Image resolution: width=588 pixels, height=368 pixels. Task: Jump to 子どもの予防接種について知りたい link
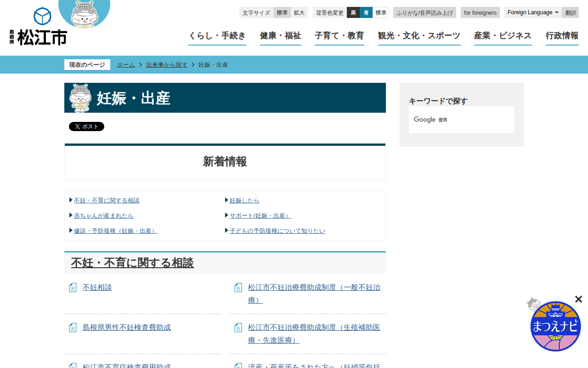click(x=277, y=231)
